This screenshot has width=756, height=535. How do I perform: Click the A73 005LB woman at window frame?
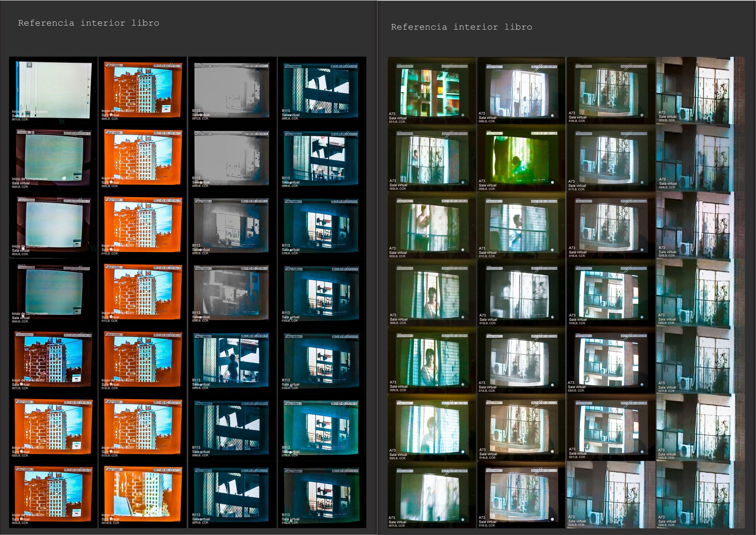point(432,361)
